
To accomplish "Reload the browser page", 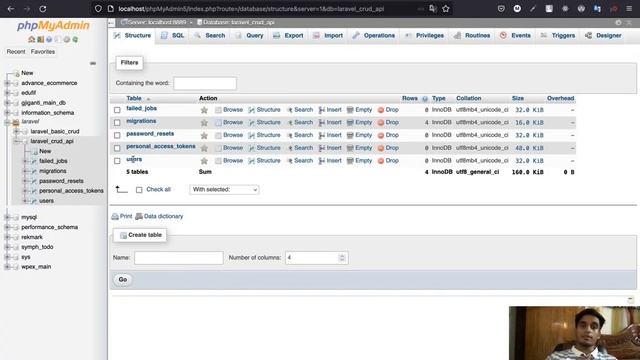I will coord(42,9).
